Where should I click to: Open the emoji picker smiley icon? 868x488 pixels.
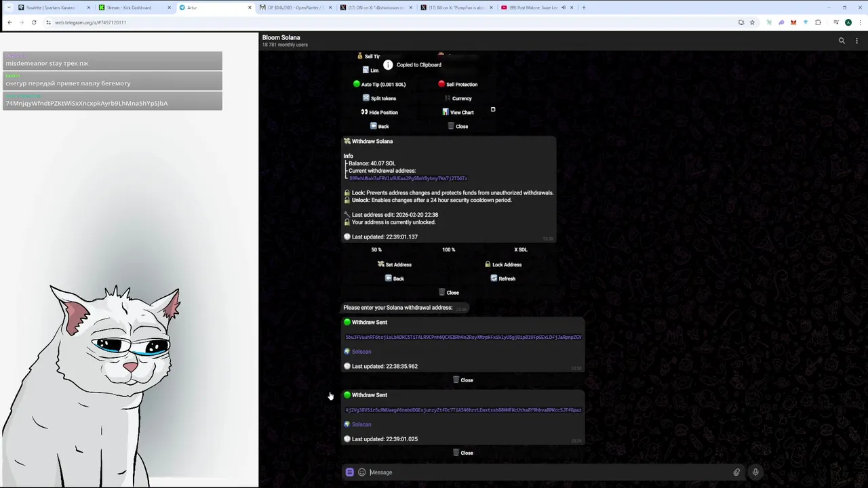(x=361, y=472)
